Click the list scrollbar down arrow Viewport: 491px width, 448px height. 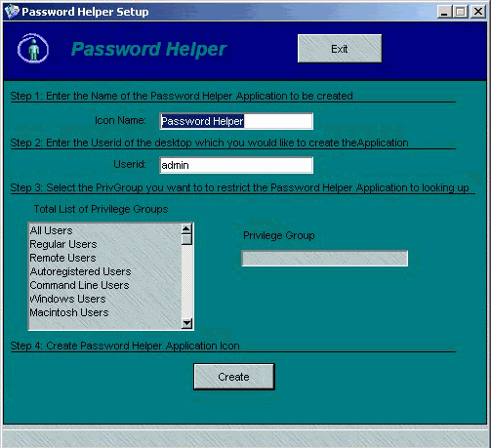point(186,323)
